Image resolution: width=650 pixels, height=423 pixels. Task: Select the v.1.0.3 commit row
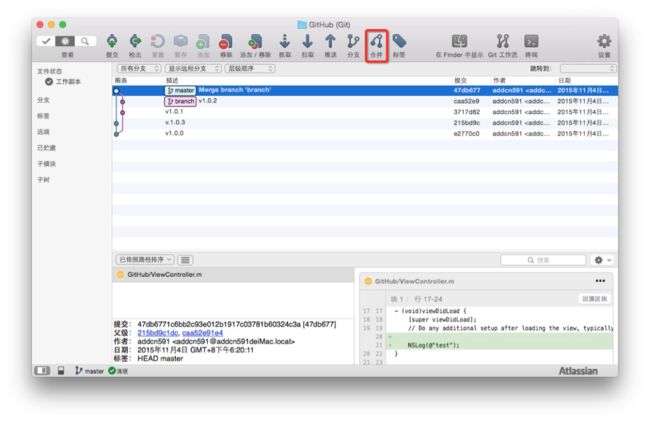(x=365, y=123)
